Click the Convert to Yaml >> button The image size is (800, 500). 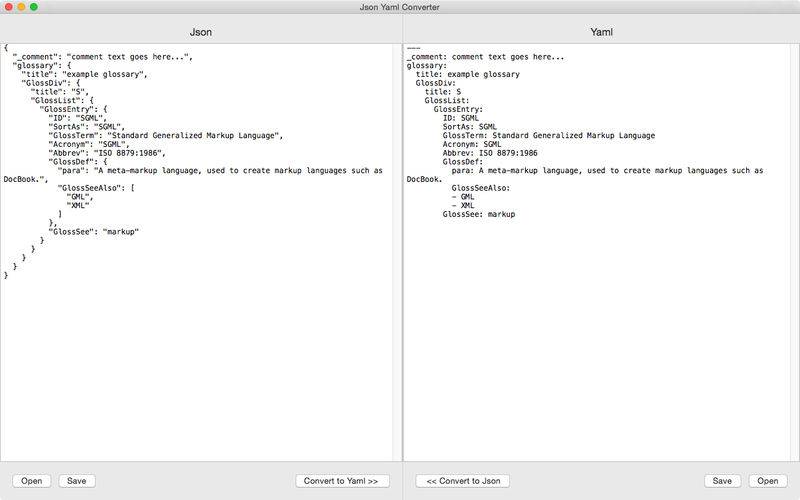click(x=343, y=481)
